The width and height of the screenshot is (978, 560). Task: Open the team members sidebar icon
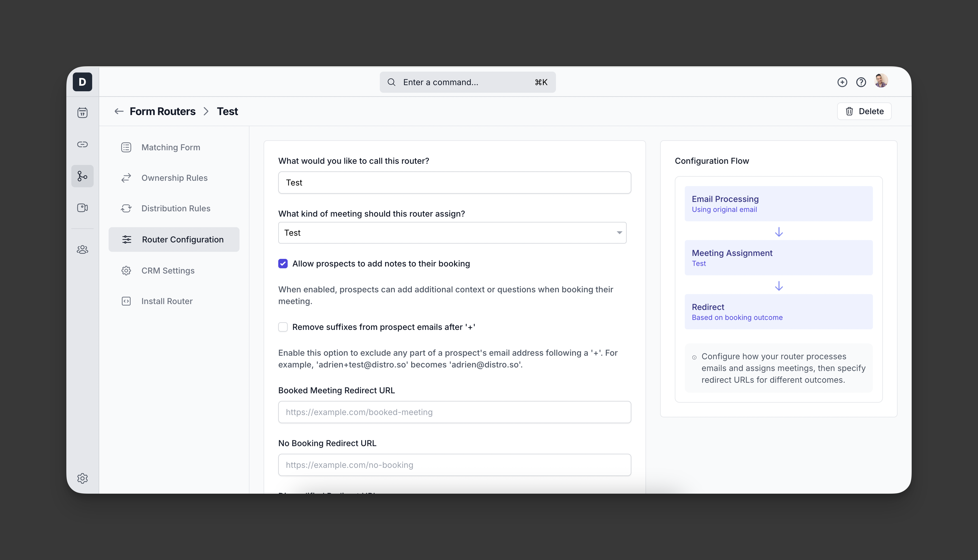point(82,249)
